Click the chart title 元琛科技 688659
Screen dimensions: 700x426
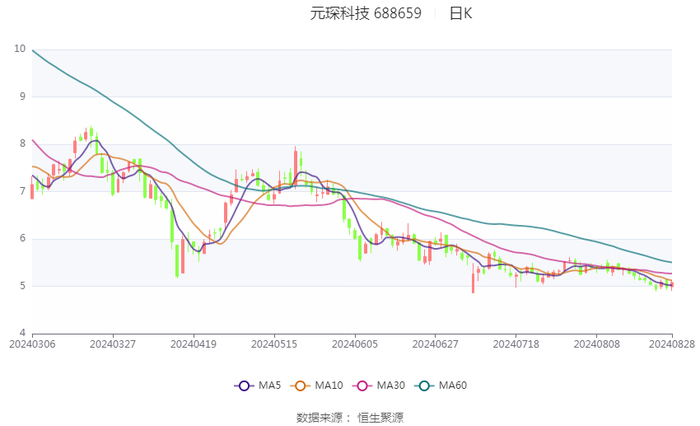point(366,13)
